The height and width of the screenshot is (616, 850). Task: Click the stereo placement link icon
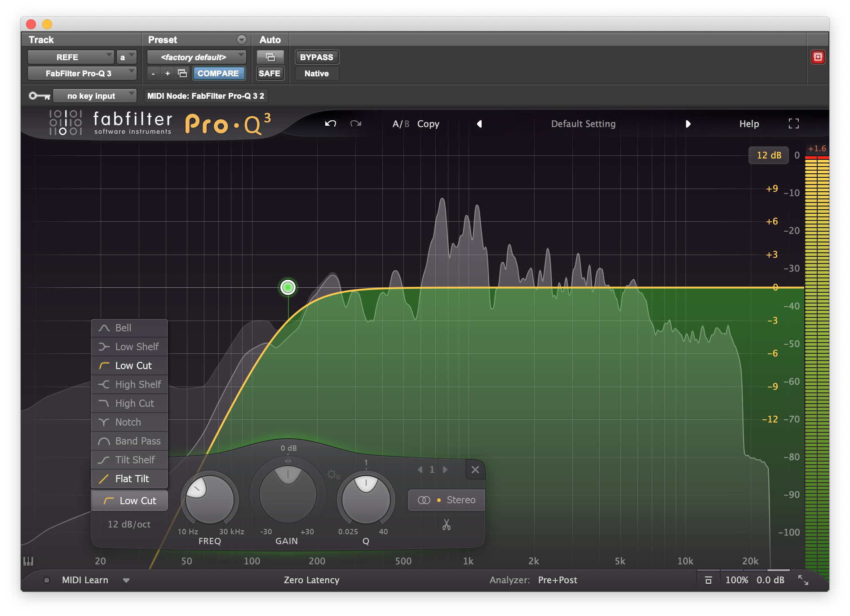[x=424, y=500]
